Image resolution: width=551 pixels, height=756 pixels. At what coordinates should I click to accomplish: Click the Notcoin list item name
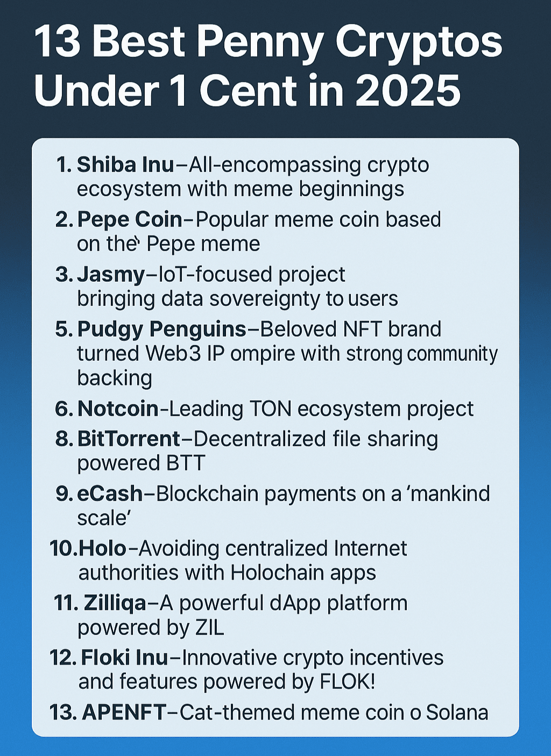tap(118, 409)
